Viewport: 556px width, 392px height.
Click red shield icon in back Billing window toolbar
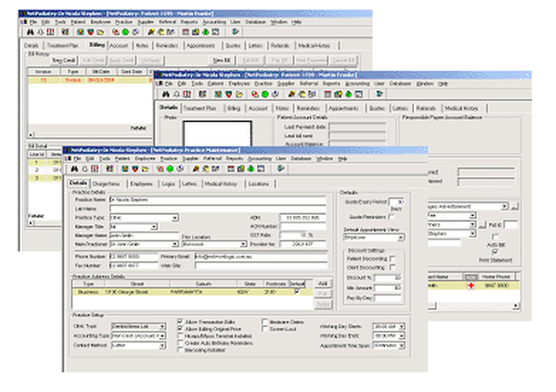click(x=91, y=32)
